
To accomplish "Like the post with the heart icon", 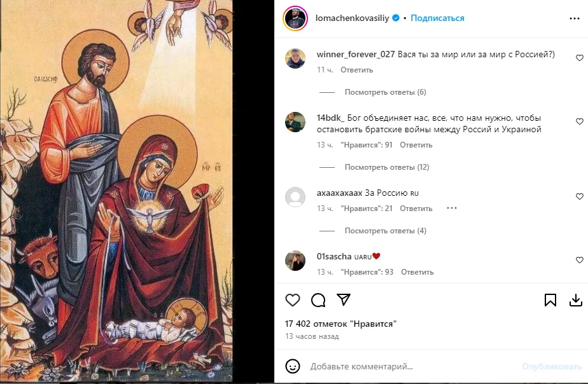I will pyautogui.click(x=292, y=300).
